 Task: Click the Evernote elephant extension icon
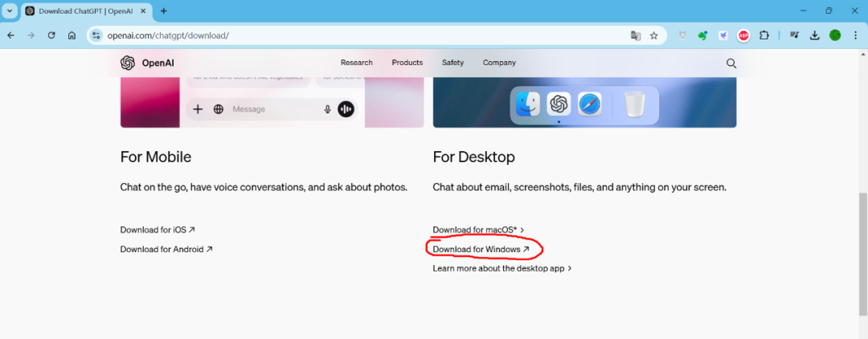click(703, 35)
